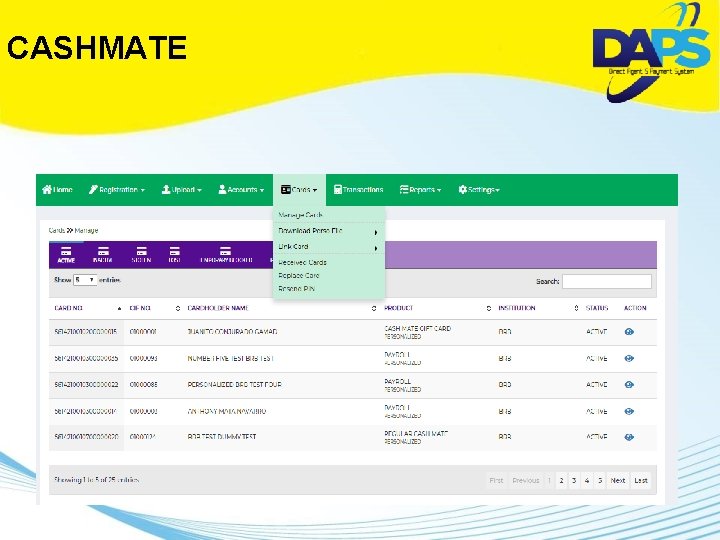Image resolution: width=720 pixels, height=540 pixels.
Task: Open the Show entries count dropdown
Action: (x=85, y=280)
